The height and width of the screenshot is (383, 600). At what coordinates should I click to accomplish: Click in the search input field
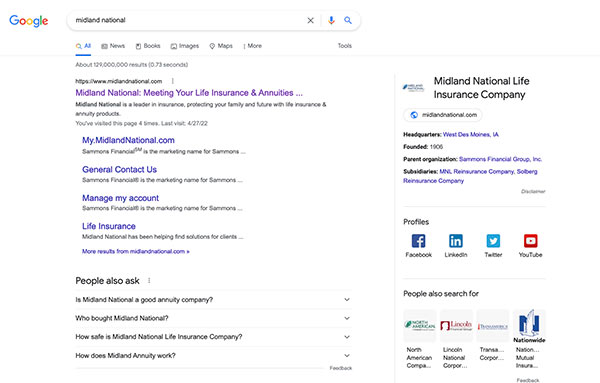(188, 20)
